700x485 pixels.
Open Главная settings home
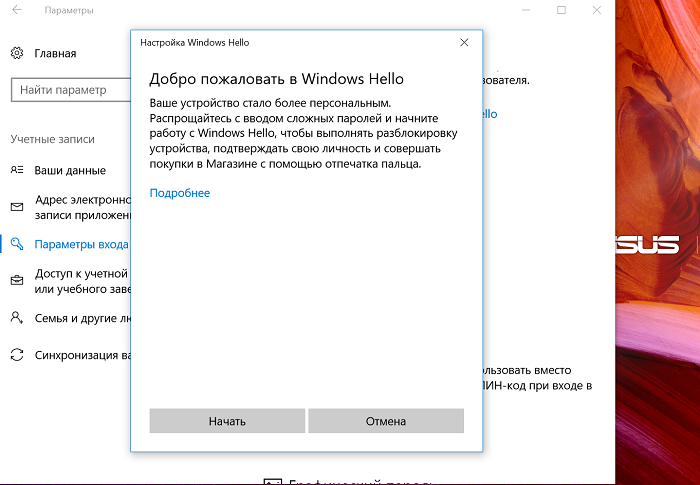[55, 53]
